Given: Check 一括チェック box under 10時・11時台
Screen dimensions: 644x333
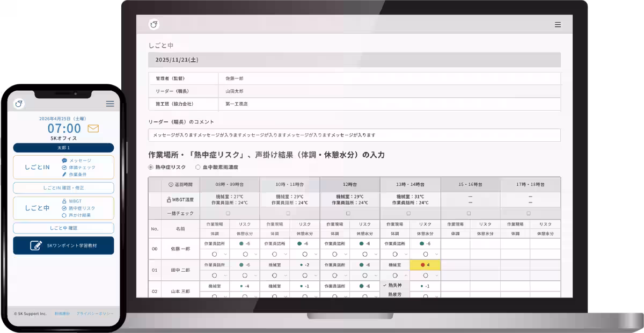Looking at the screenshot, I should [x=288, y=213].
